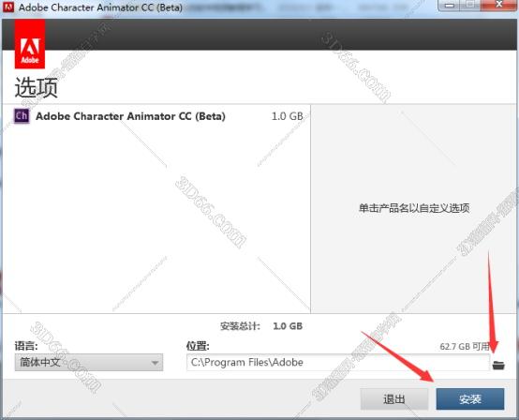The height and width of the screenshot is (420, 519).
Task: Select Adobe Character Animator CC (Beta) product name
Action: pyautogui.click(x=130, y=116)
